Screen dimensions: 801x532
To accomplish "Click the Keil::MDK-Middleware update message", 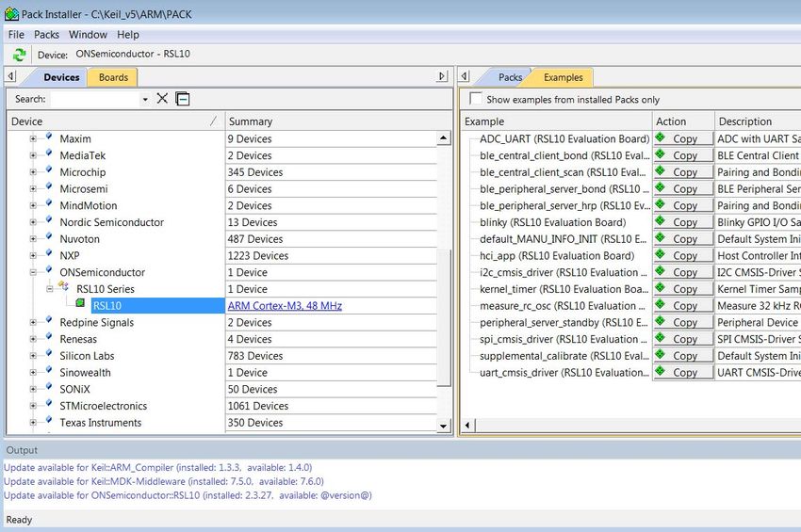I will 164,481.
